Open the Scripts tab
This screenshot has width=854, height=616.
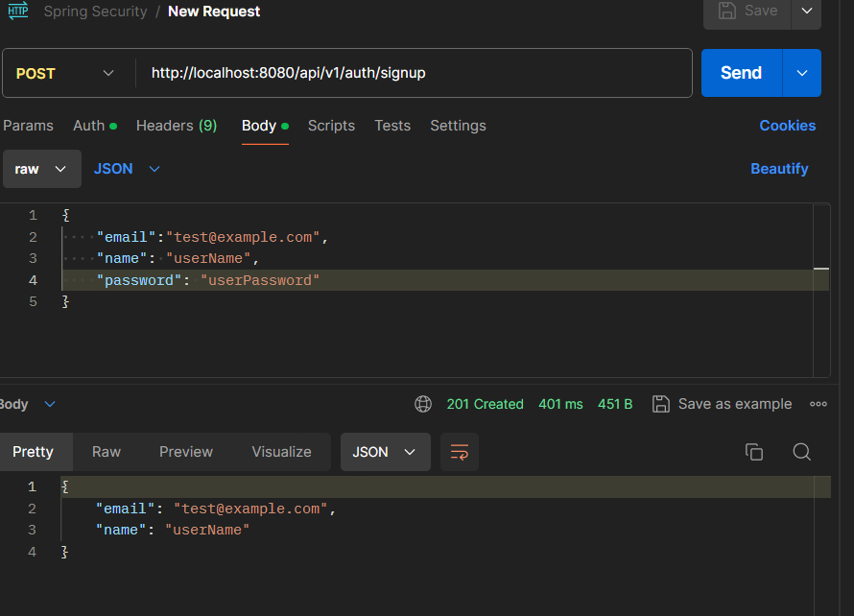331,126
